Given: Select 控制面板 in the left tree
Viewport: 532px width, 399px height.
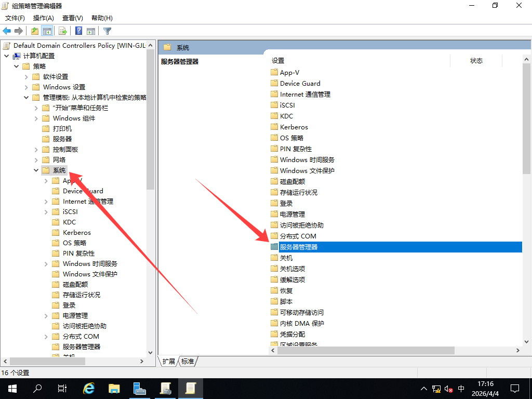Looking at the screenshot, I should 65,150.
